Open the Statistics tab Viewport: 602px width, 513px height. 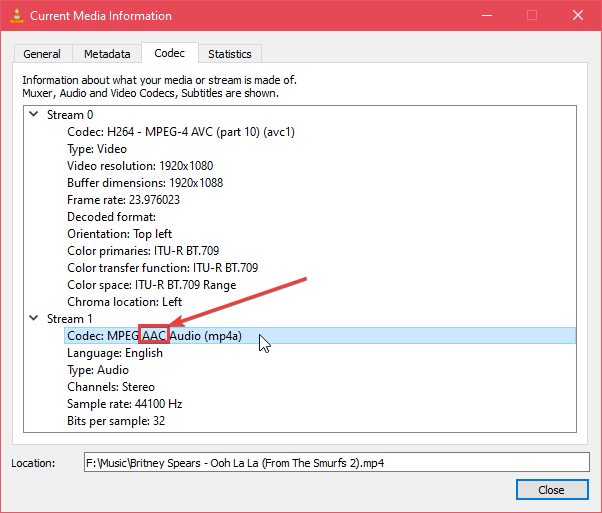pyautogui.click(x=230, y=54)
